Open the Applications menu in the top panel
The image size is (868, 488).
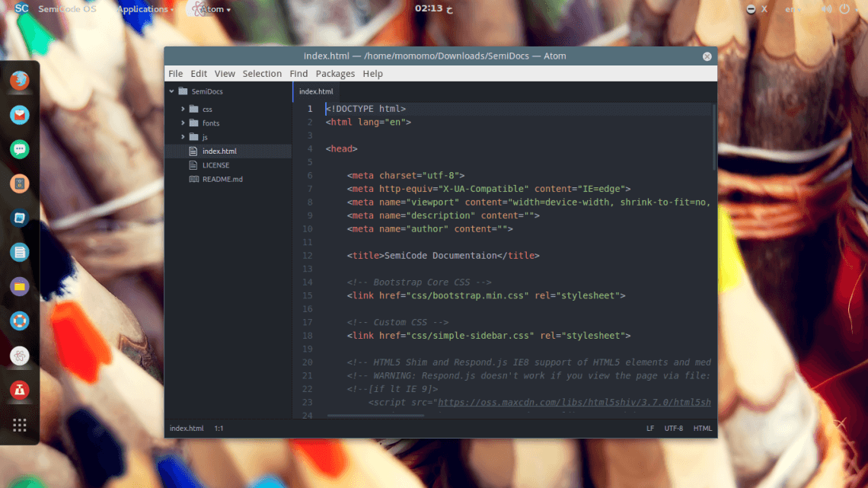click(144, 9)
